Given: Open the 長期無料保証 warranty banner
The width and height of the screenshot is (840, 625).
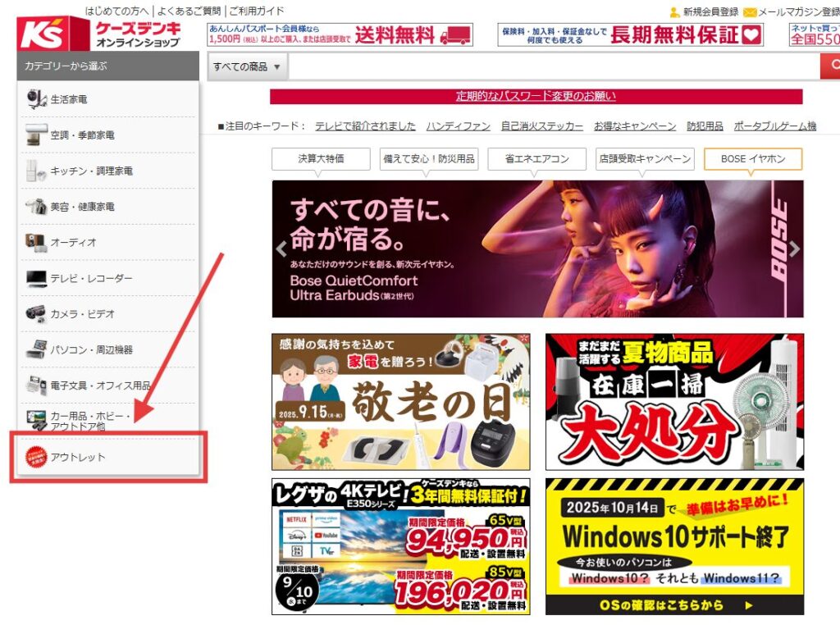Looking at the screenshot, I should pos(630,34).
